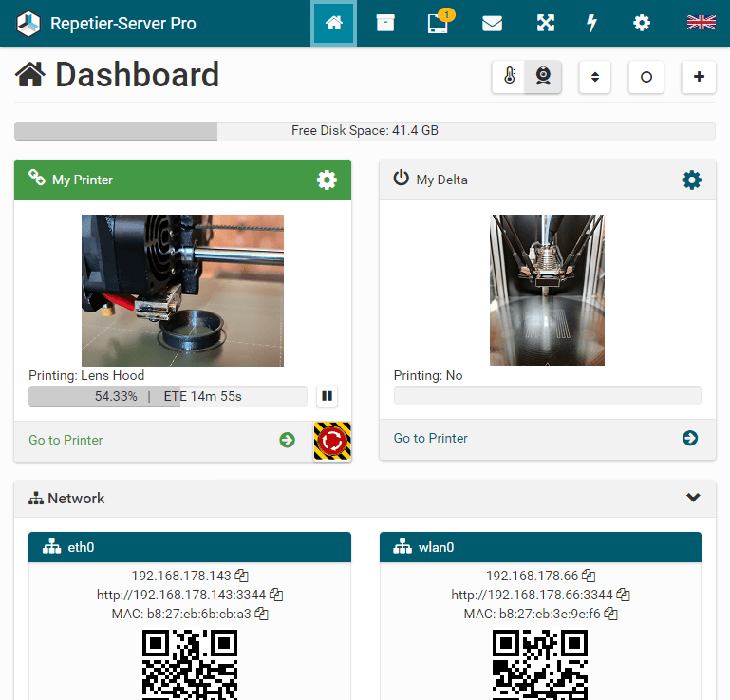The height and width of the screenshot is (700, 730).
Task: Click the My Delta power icon
Action: coord(401,179)
